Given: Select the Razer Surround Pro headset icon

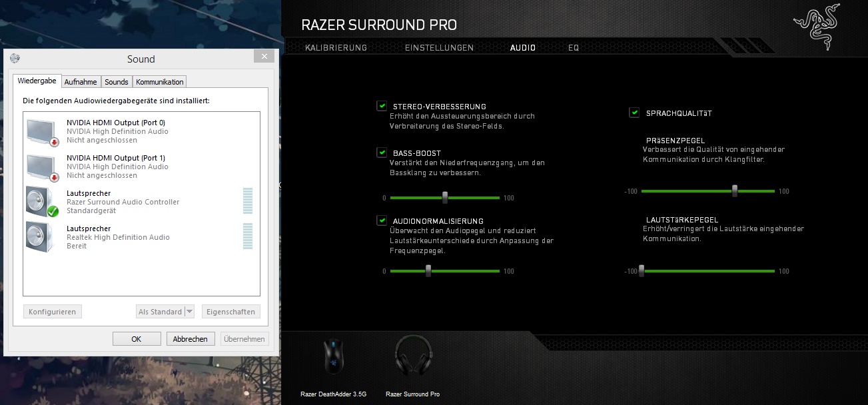Looking at the screenshot, I should [x=413, y=356].
